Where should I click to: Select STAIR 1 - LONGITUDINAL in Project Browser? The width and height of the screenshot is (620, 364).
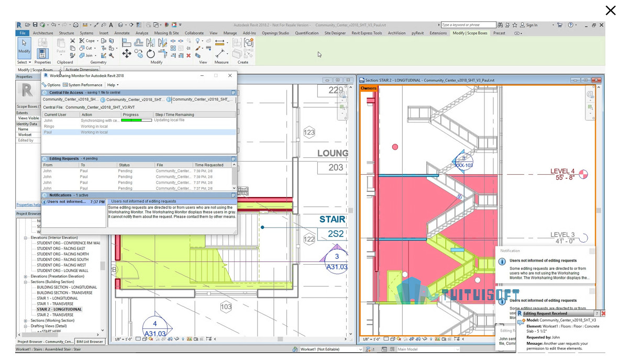[57, 299]
